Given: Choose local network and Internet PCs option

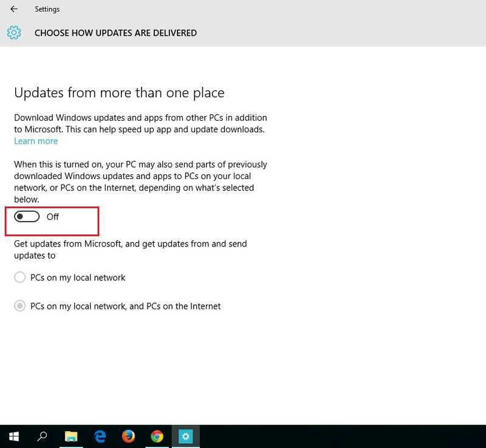Looking at the screenshot, I should pos(20,306).
